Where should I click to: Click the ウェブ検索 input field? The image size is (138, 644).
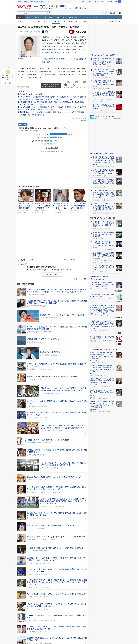(103, 2)
